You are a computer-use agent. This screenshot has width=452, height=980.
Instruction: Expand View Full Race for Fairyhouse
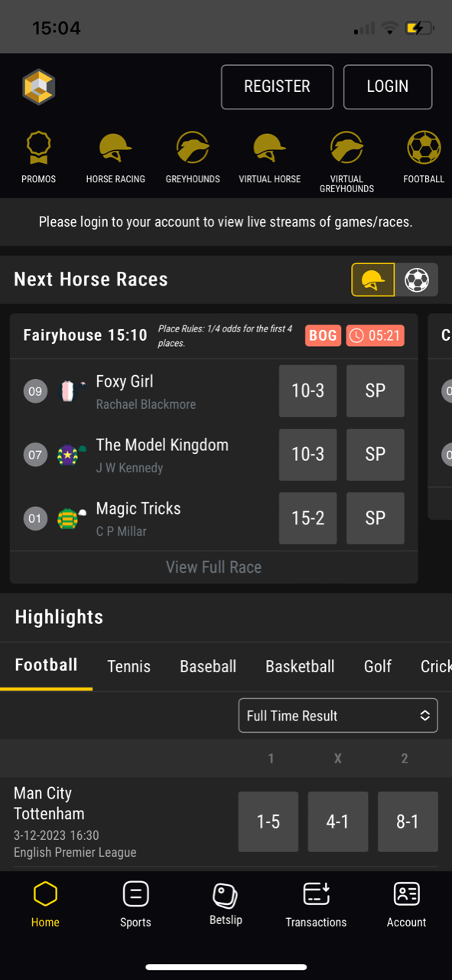coord(213,567)
